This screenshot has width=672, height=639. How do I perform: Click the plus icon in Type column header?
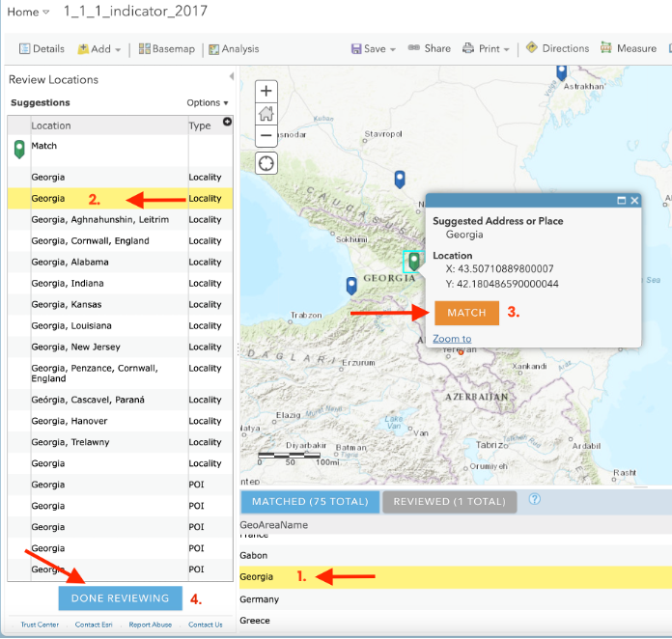click(227, 122)
